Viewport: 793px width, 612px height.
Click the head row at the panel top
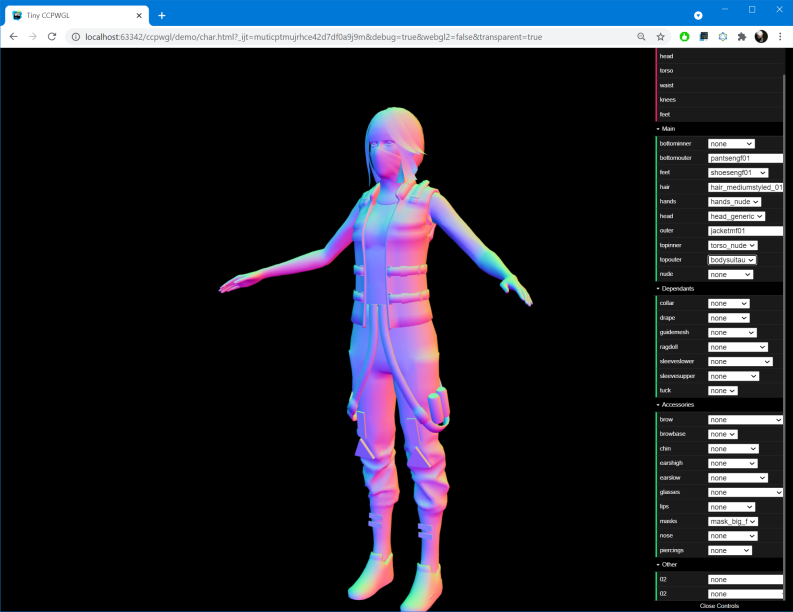[x=719, y=56]
